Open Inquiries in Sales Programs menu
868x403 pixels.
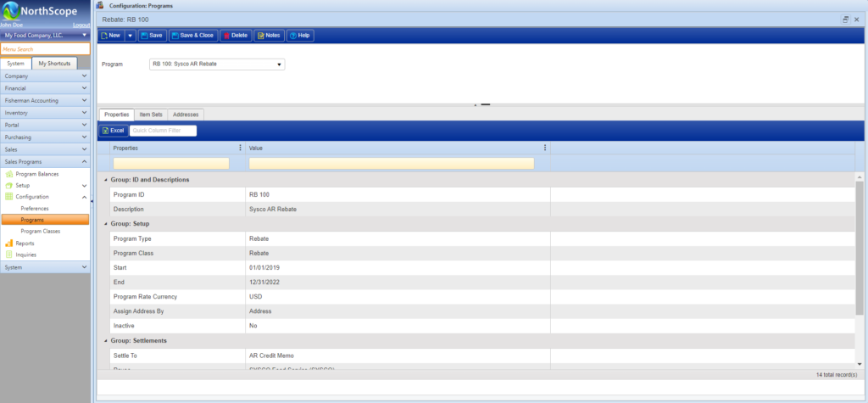click(26, 254)
